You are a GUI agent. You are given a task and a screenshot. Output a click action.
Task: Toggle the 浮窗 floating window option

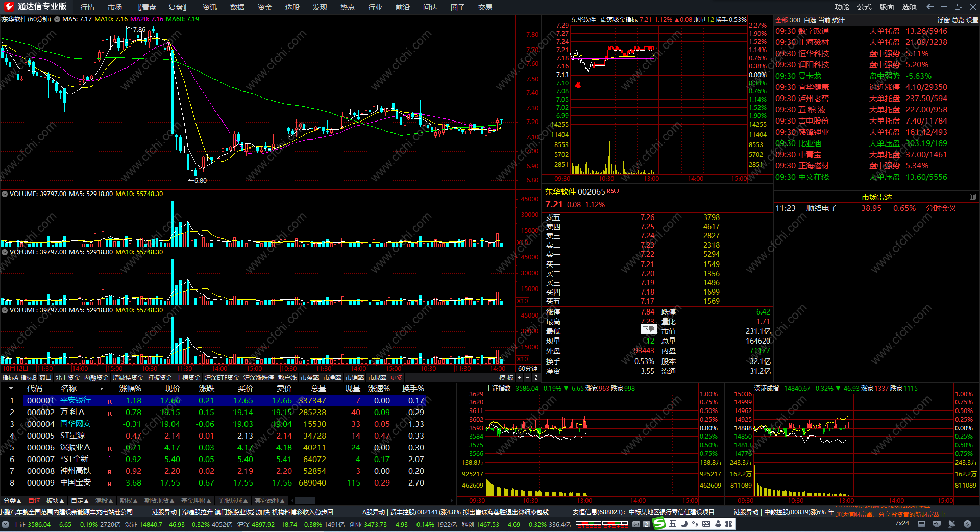944,20
